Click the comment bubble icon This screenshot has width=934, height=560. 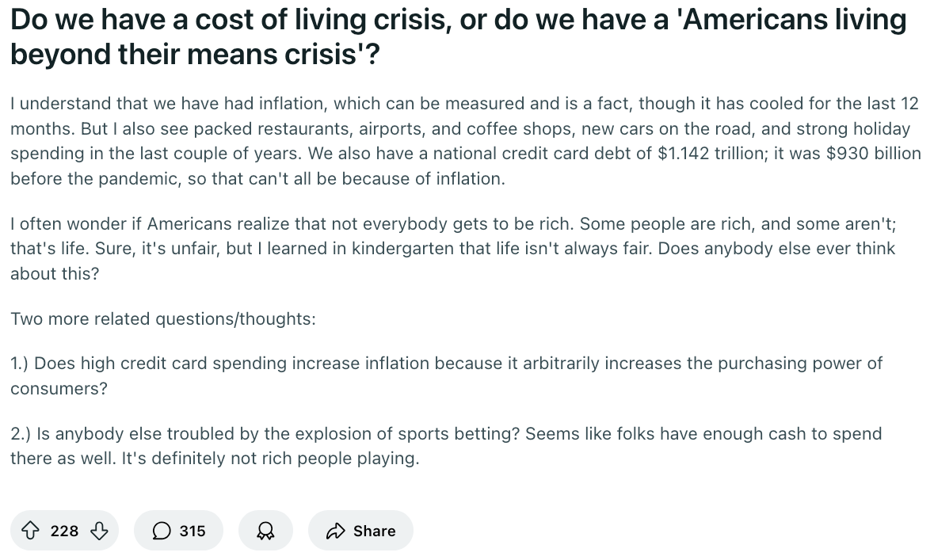pyautogui.click(x=162, y=531)
